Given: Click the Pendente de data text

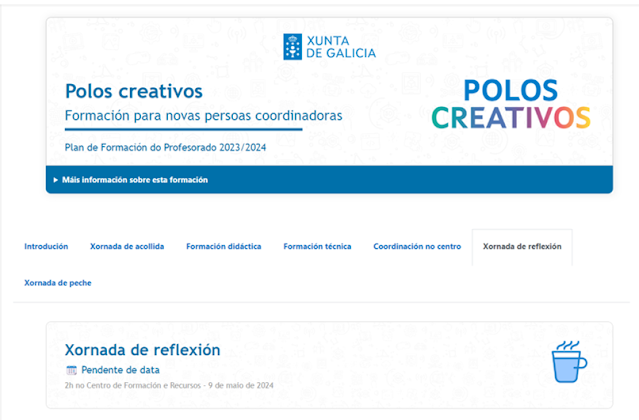Looking at the screenshot, I should pyautogui.click(x=121, y=370).
